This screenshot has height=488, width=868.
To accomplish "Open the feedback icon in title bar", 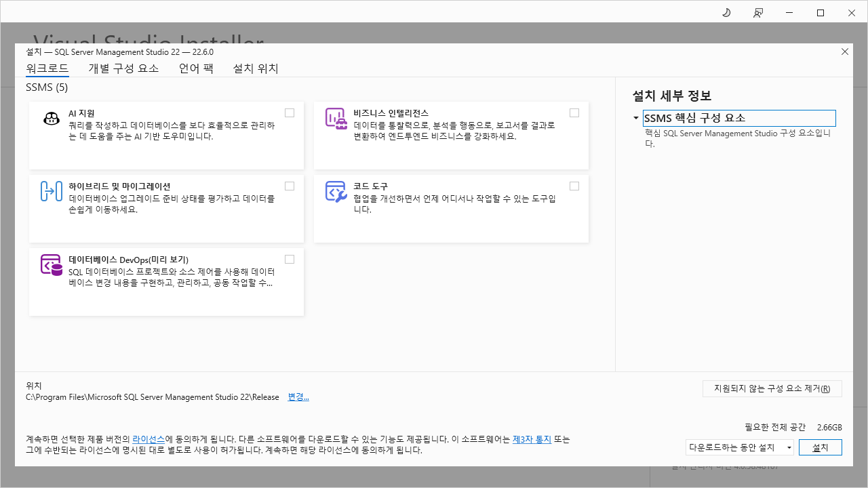I will 758,13.
